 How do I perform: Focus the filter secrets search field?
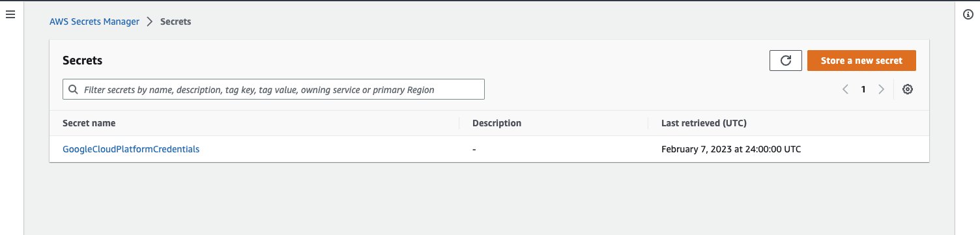(x=274, y=90)
